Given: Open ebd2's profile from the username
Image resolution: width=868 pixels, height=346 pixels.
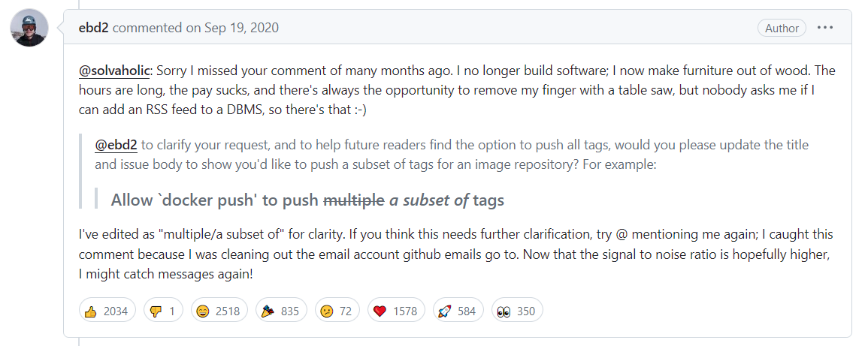Looking at the screenshot, I should coord(93,28).
